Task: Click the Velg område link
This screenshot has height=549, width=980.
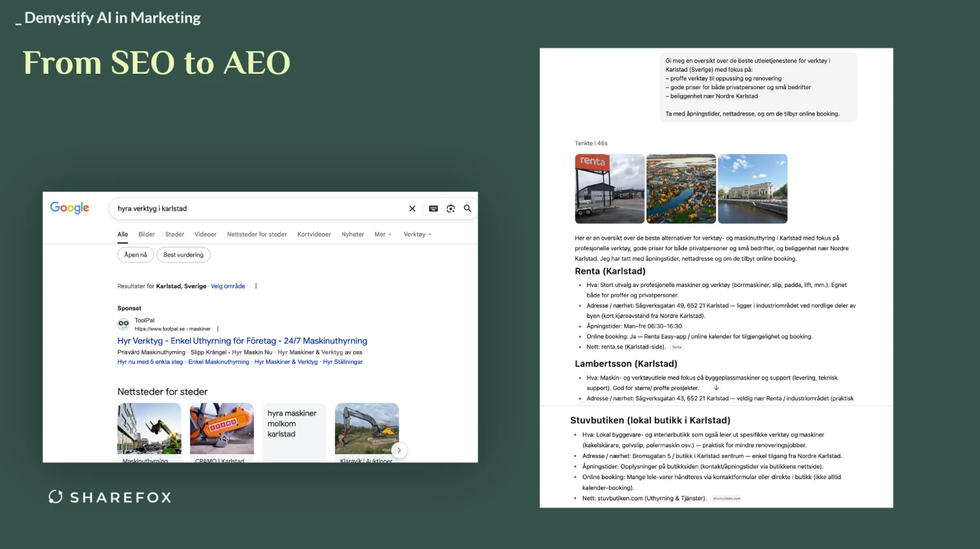Action: (228, 286)
